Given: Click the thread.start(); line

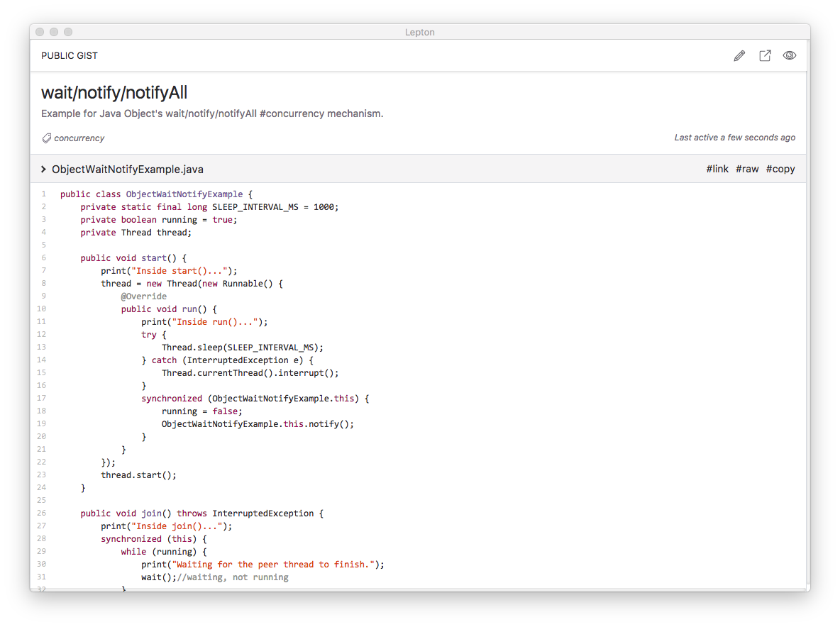Looking at the screenshot, I should click(x=139, y=475).
